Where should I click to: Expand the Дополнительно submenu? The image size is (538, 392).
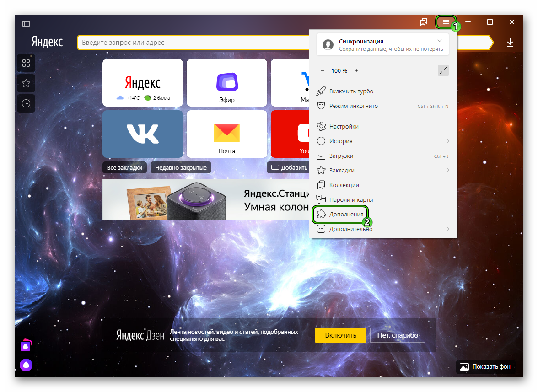click(447, 229)
